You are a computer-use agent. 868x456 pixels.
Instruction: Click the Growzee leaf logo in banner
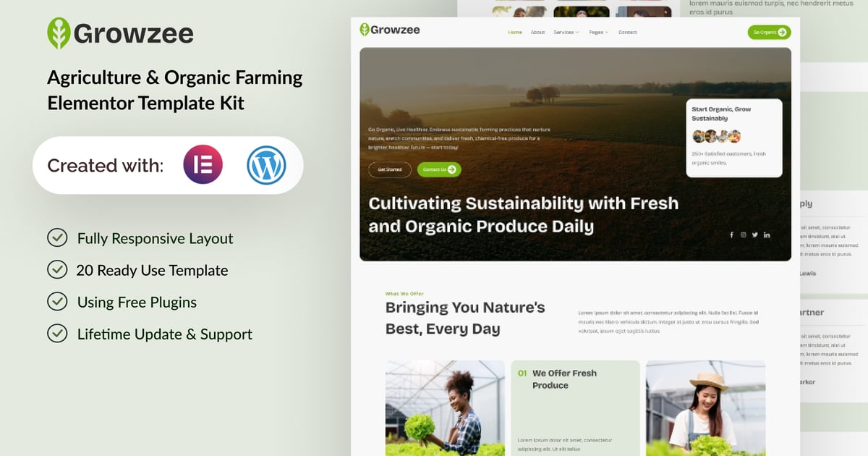pyautogui.click(x=59, y=33)
